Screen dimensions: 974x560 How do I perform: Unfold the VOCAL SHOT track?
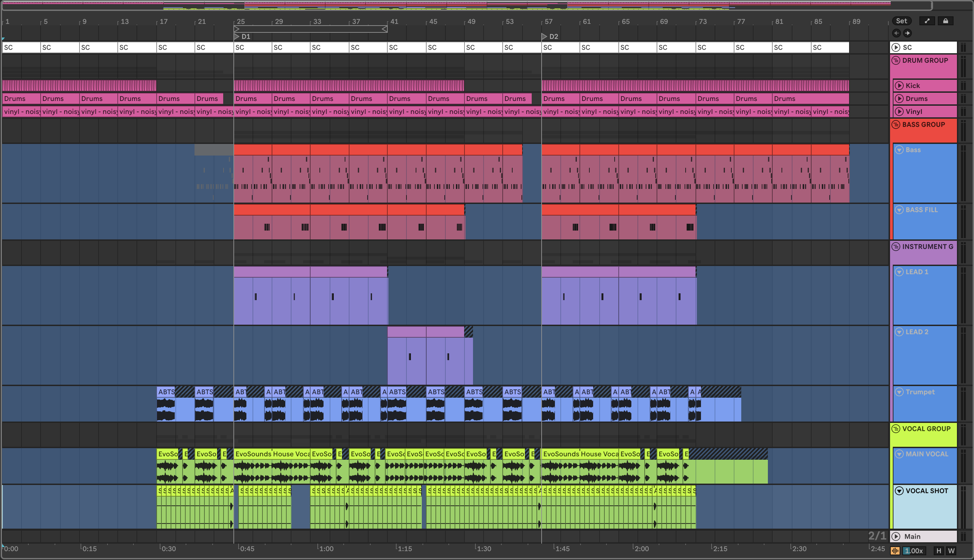899,491
